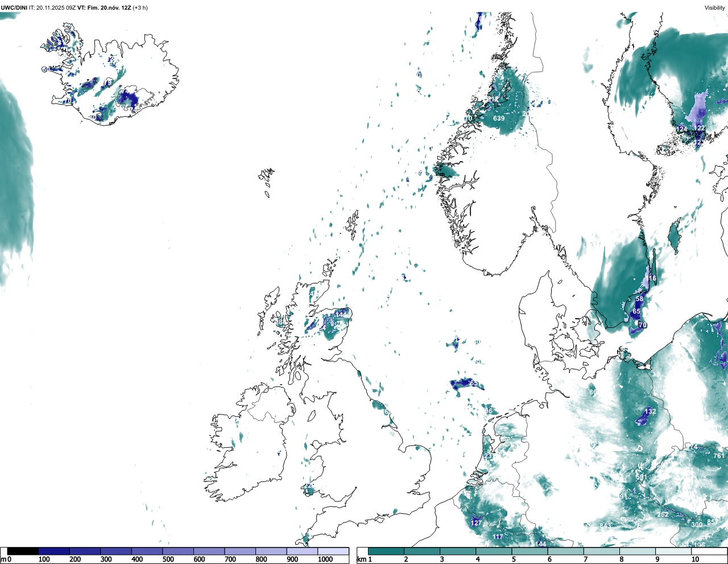Click the '639' value over Norway
This screenshot has width=728, height=564.
click(x=499, y=118)
